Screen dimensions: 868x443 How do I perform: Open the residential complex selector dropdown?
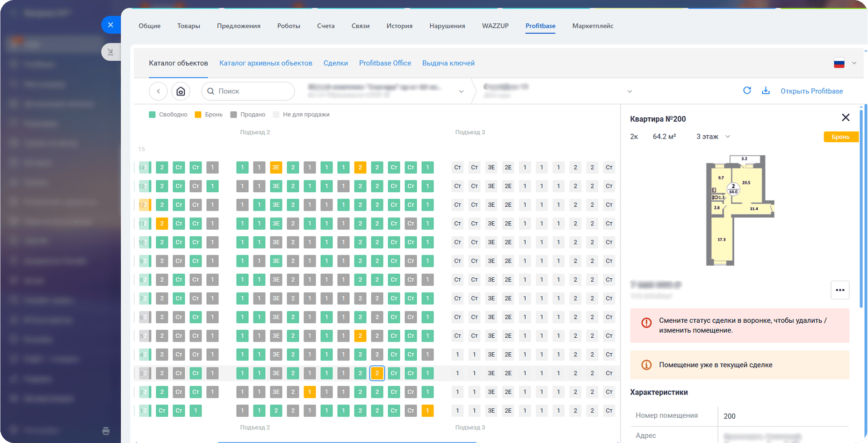(x=461, y=91)
